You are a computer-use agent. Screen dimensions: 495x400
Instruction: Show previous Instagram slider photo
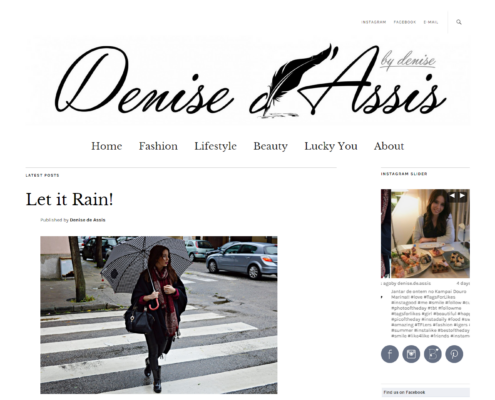[452, 196]
